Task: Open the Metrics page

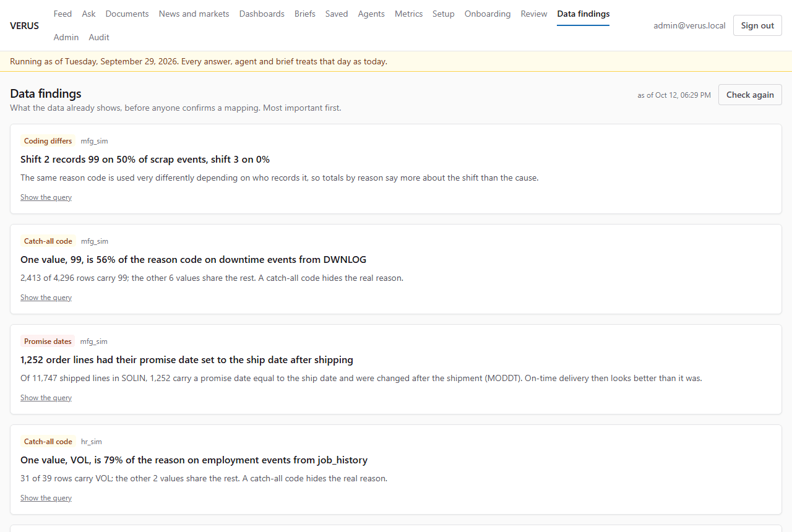Action: 408,14
